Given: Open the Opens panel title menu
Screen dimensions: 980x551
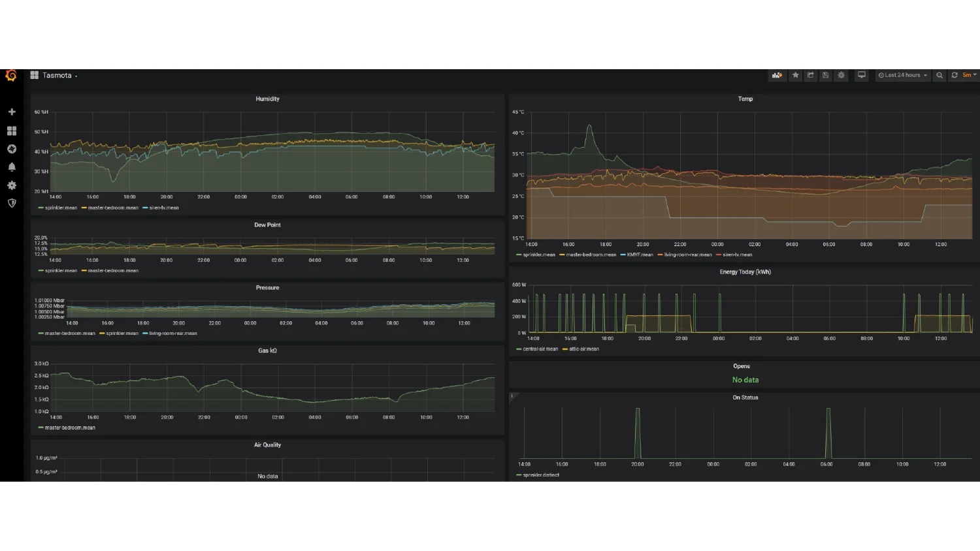Looking at the screenshot, I should click(742, 367).
